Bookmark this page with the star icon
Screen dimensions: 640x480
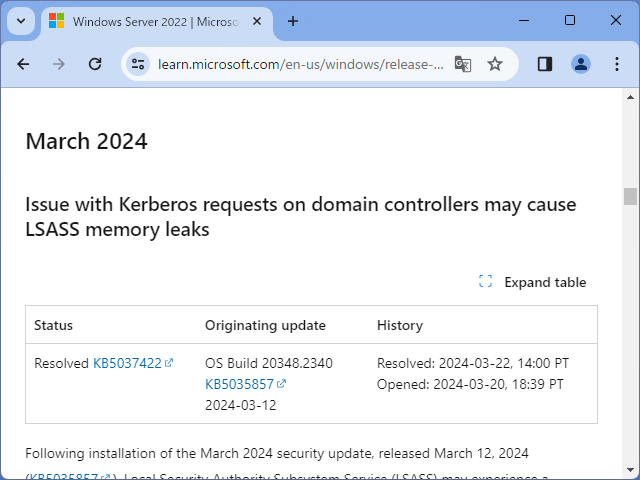pos(494,64)
